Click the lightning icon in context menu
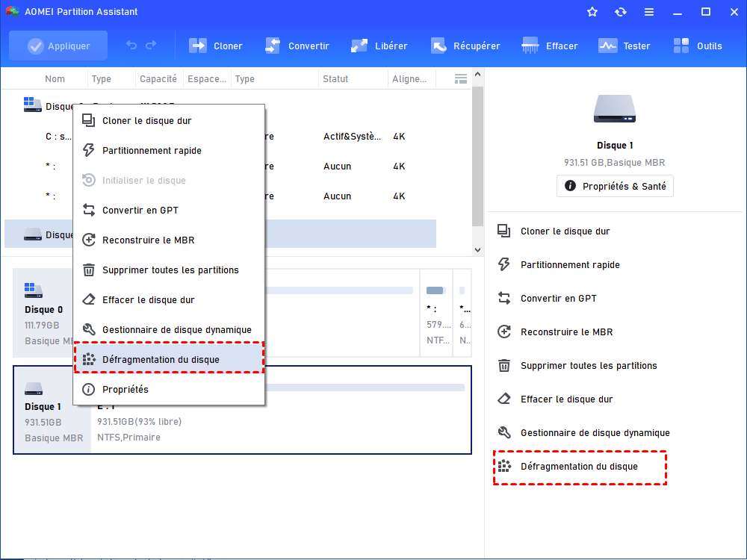 (x=89, y=150)
